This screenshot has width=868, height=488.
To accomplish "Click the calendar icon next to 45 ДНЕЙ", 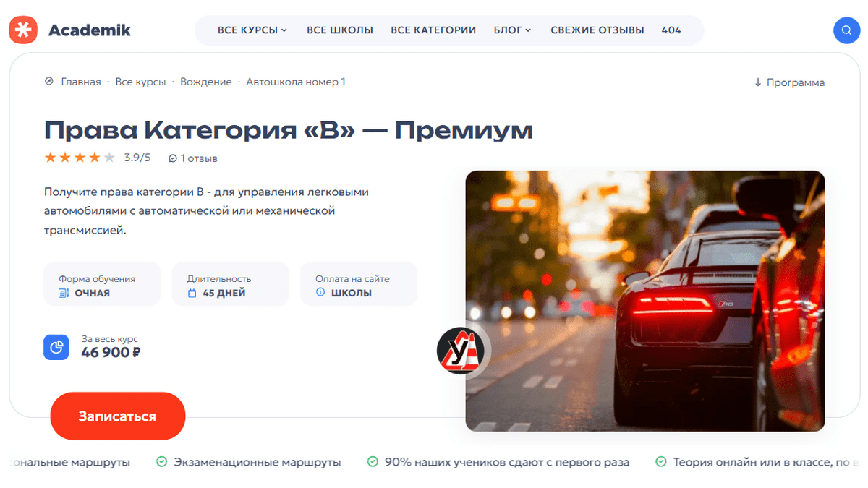I will click(192, 293).
